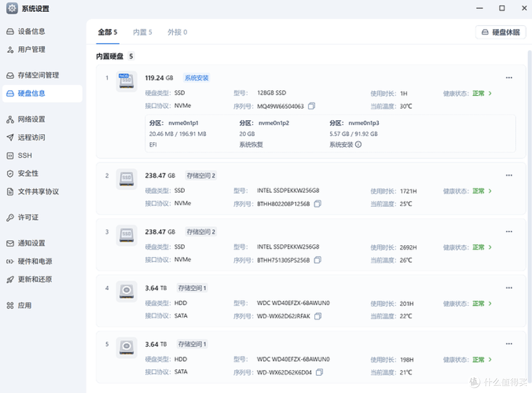This screenshot has width=532, height=393.
Task: Switch to the 内置 tab
Action: pos(142,32)
